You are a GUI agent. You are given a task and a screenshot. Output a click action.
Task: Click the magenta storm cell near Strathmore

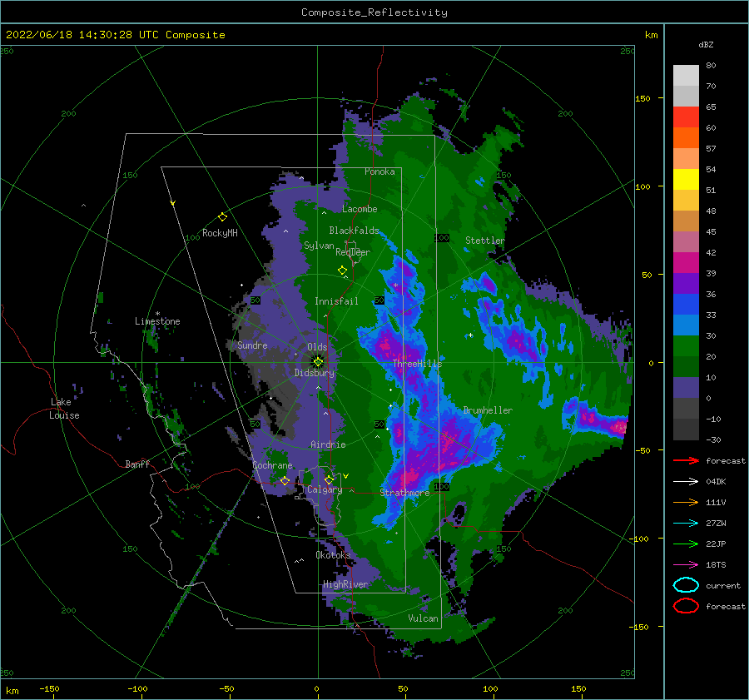coord(409,477)
